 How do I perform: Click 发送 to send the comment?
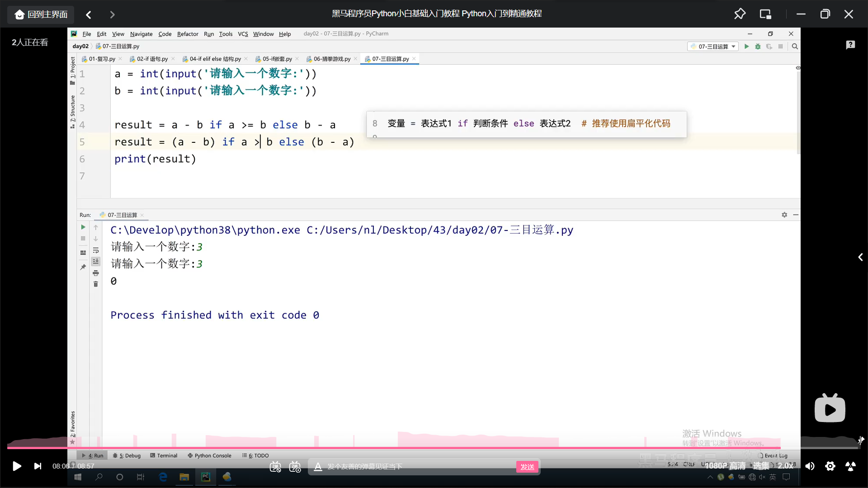[x=527, y=467]
